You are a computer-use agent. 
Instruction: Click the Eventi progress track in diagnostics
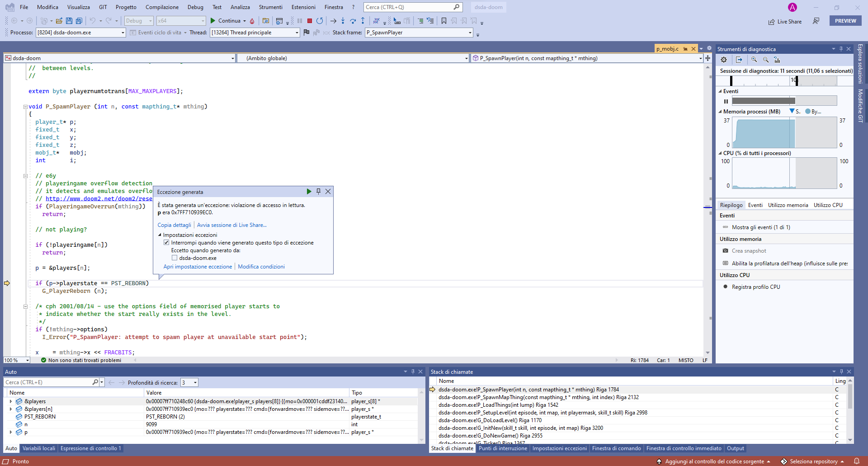[784, 101]
